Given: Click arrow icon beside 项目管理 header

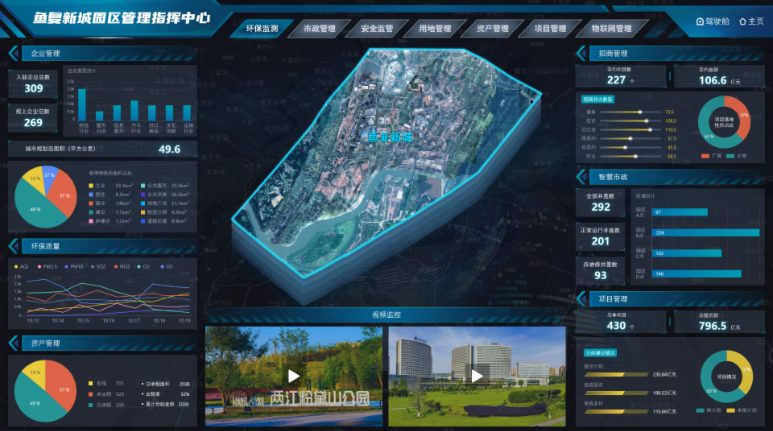Looking at the screenshot, I should [583, 299].
